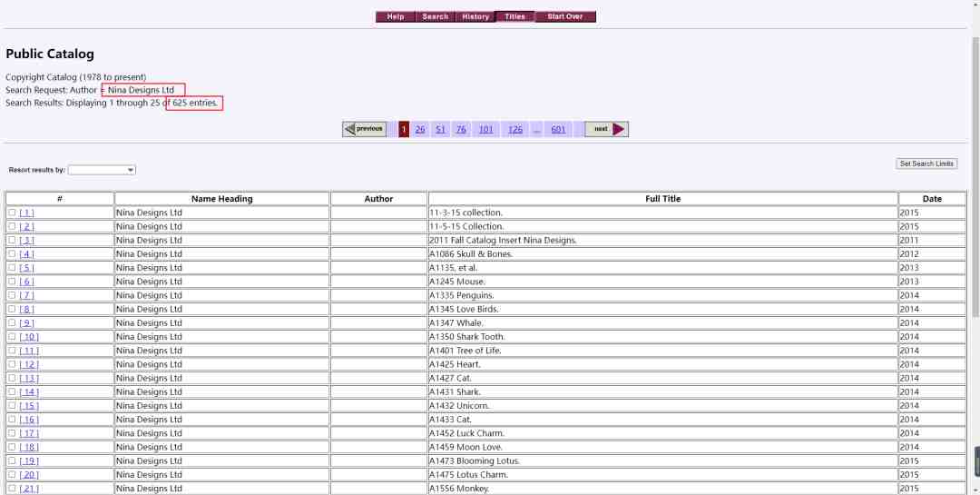Click the 2011 date cell
980x495 pixels.
click(933, 241)
